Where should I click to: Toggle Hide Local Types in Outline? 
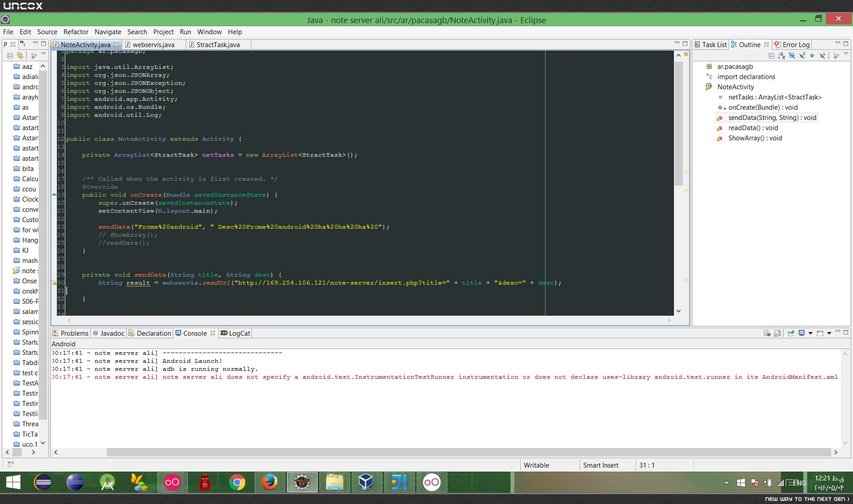[x=822, y=56]
